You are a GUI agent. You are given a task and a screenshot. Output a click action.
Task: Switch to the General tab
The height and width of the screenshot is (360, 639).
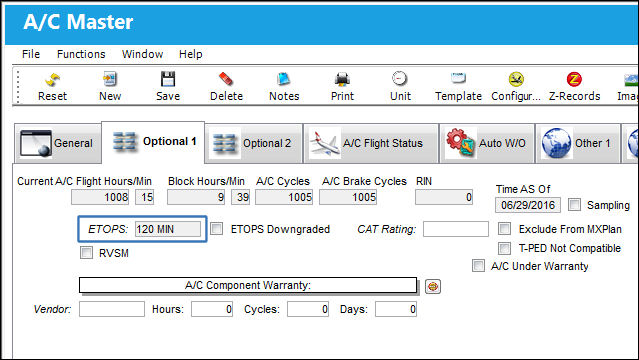(57, 143)
